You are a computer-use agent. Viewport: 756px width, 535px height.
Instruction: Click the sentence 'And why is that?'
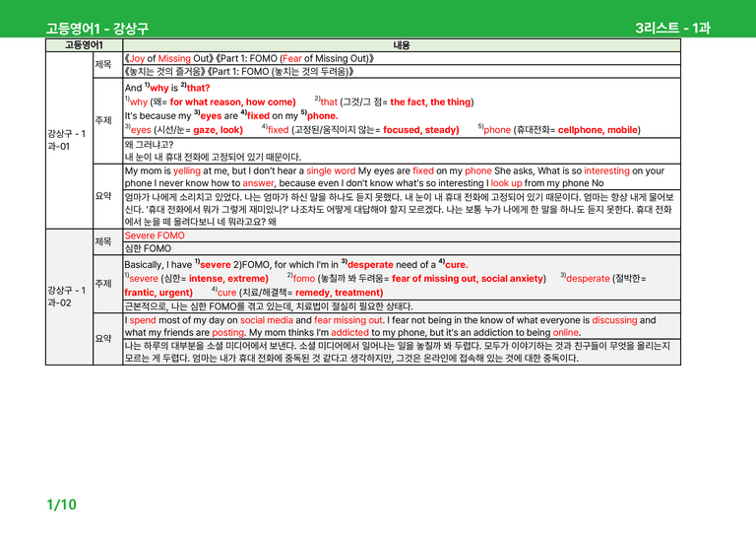[x=167, y=88]
